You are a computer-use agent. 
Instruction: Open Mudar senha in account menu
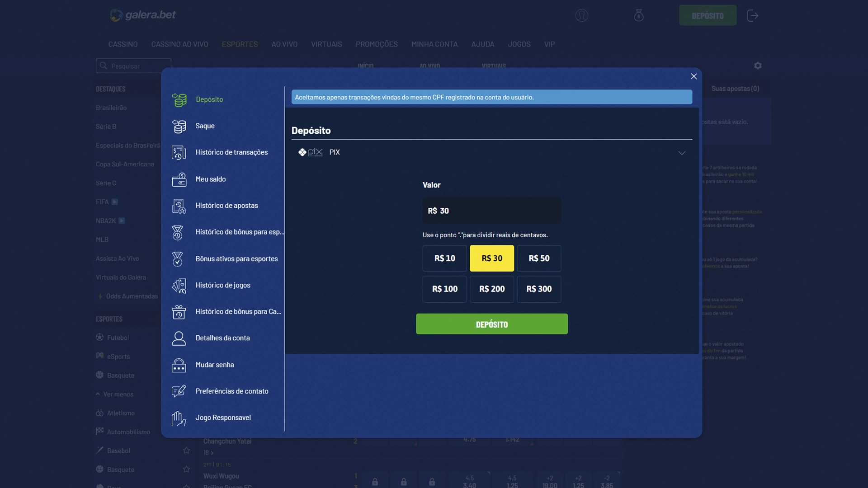215,365
